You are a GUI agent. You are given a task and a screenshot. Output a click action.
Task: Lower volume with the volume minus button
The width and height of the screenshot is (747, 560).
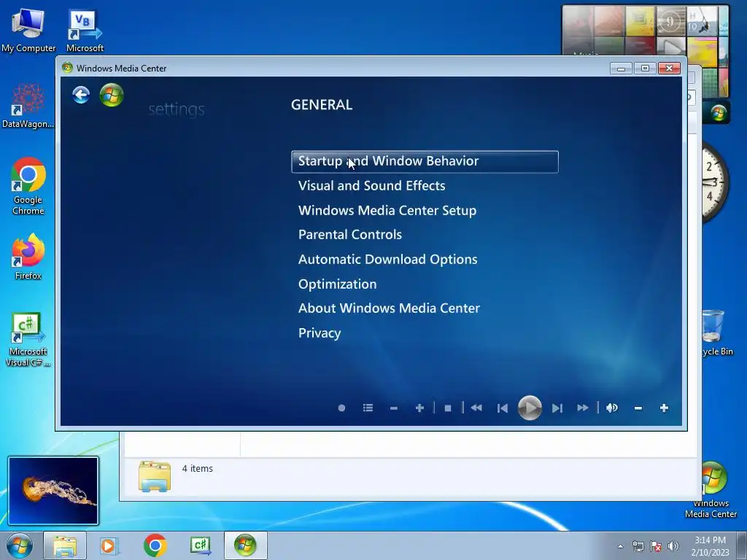638,408
